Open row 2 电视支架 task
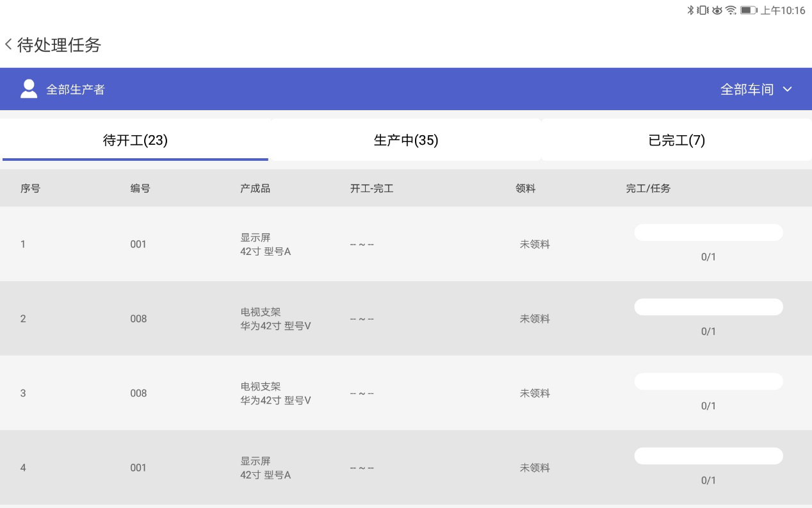This screenshot has width=812, height=508. (406, 318)
